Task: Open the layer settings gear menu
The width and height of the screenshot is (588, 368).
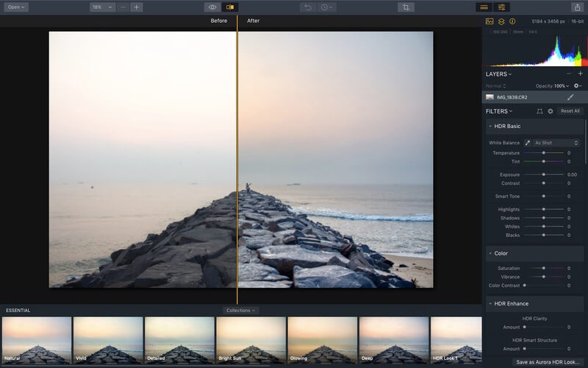Action: click(578, 86)
